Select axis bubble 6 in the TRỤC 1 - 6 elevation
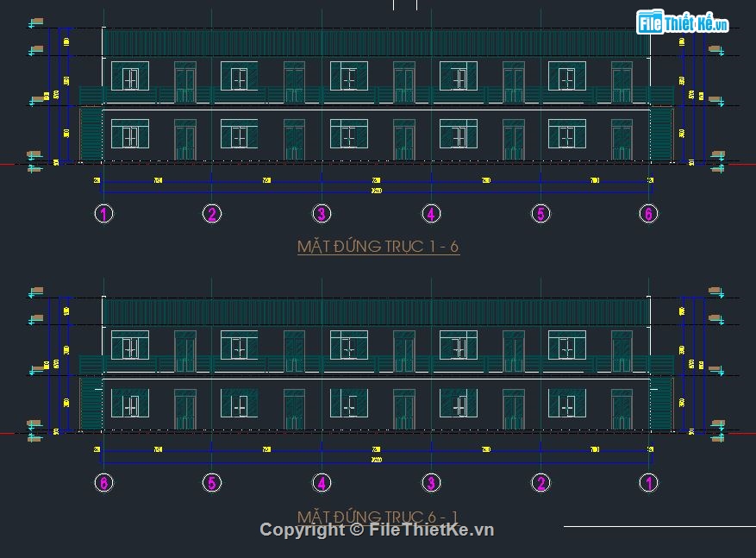 (x=648, y=214)
